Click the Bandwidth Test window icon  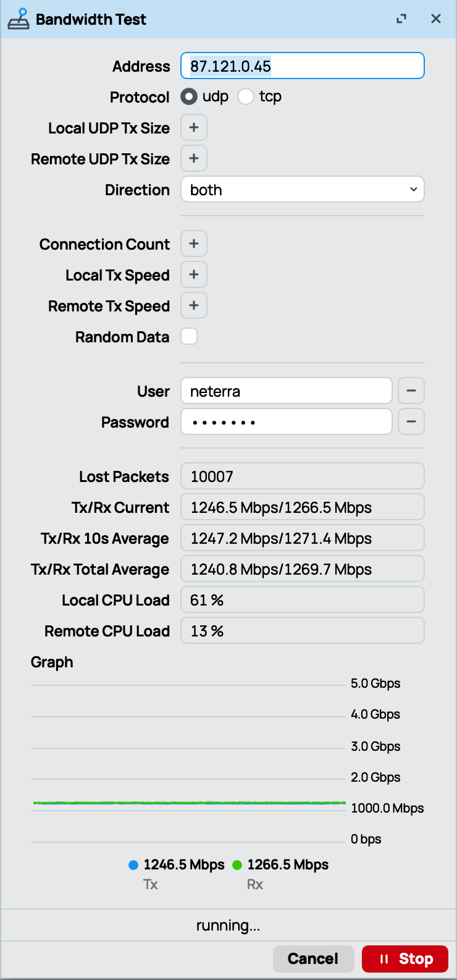pos(19,19)
